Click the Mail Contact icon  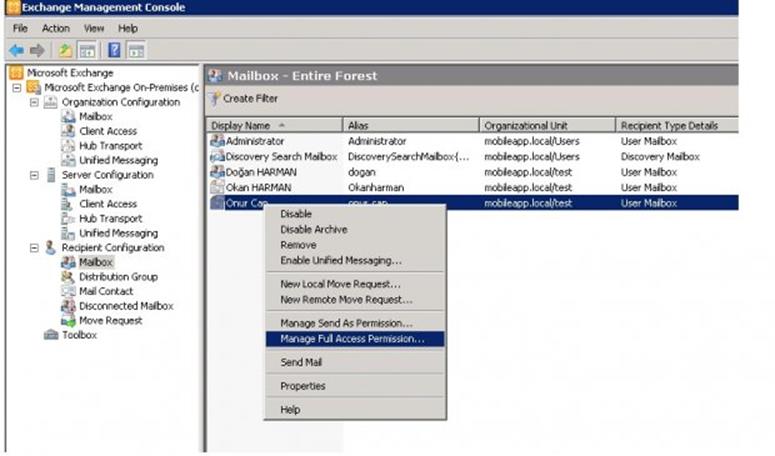(x=68, y=291)
